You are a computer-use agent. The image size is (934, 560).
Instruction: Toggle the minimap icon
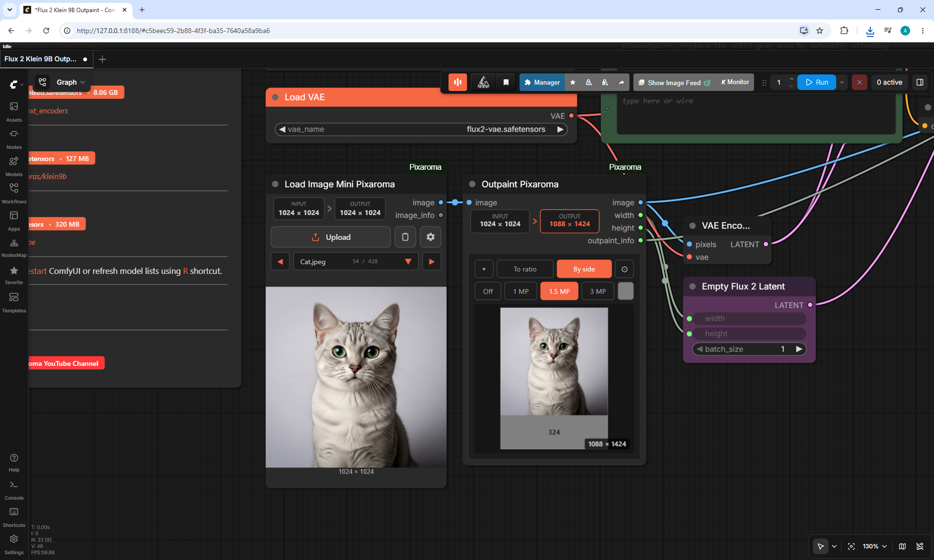click(902, 546)
